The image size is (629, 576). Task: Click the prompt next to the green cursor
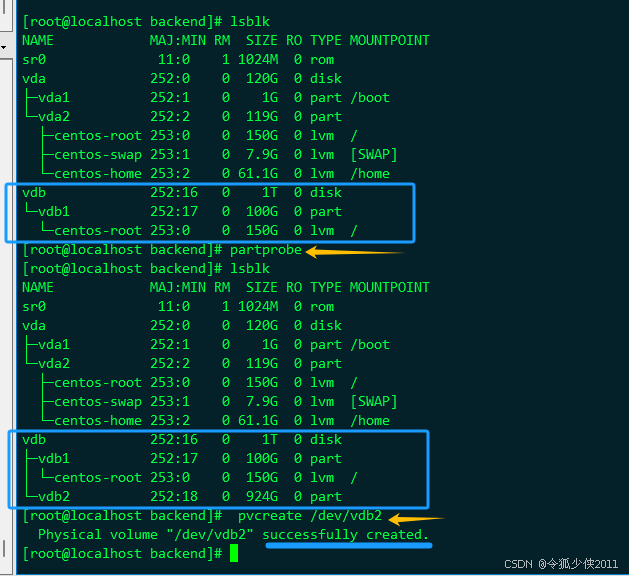click(x=122, y=554)
